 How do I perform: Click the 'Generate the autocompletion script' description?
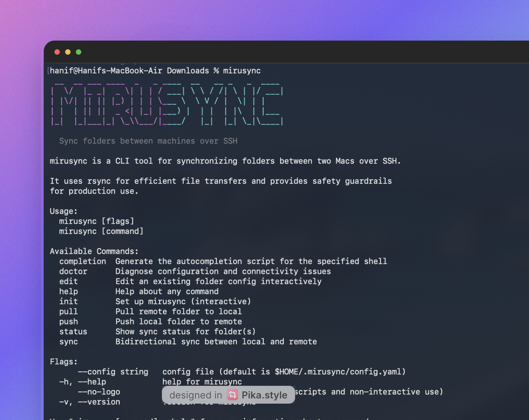tap(251, 261)
